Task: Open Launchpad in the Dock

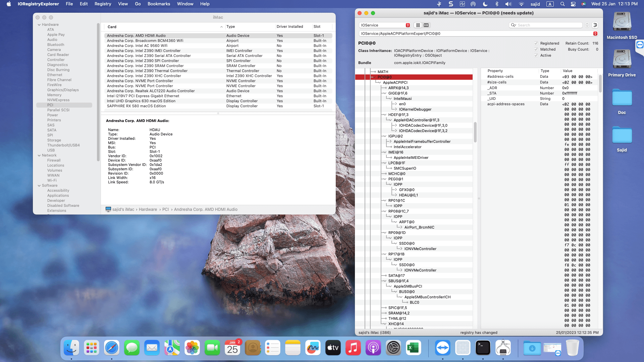Action: [92, 348]
